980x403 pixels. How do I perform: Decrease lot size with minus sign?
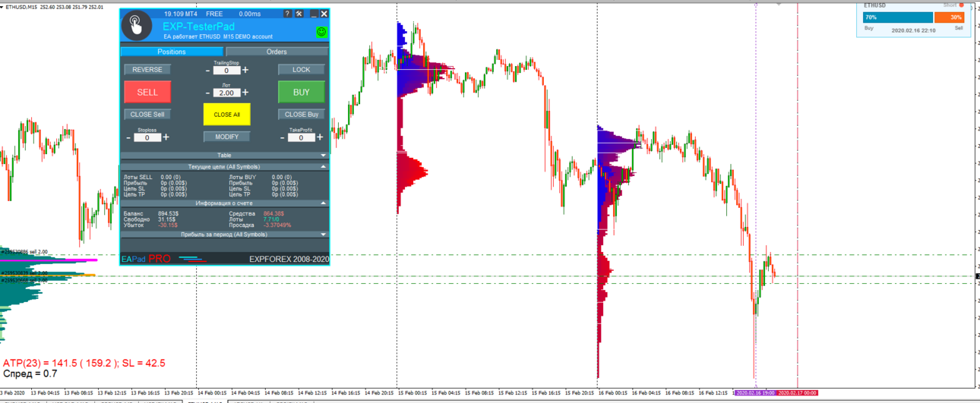(x=208, y=93)
